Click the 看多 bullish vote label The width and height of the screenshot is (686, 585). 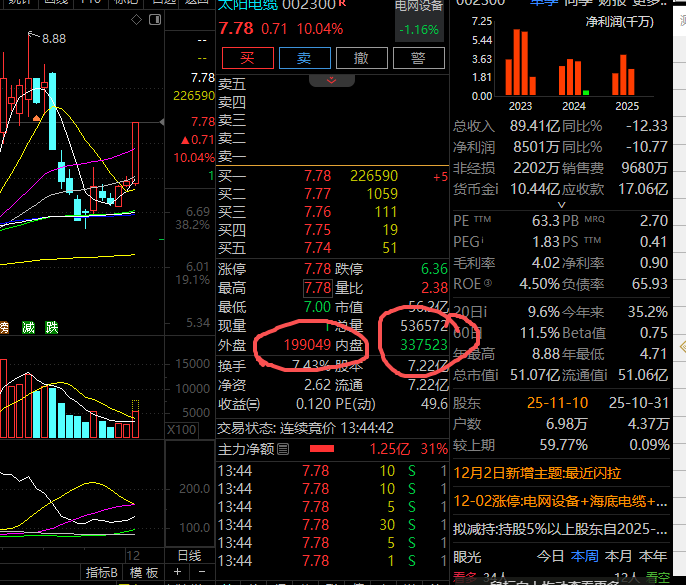465,578
